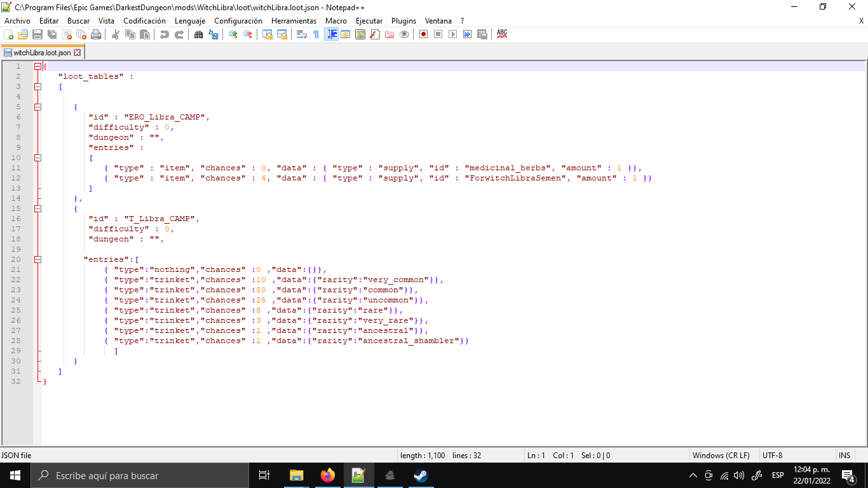Click the UTF-8 encoding status field
The width and height of the screenshot is (868, 488).
(772, 455)
